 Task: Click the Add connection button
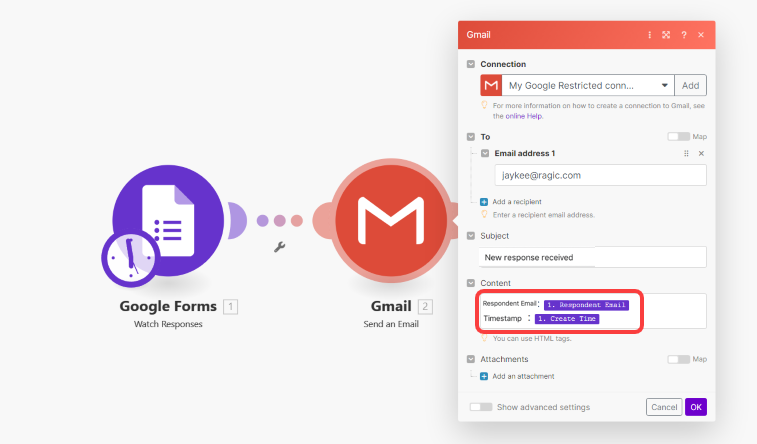point(690,85)
